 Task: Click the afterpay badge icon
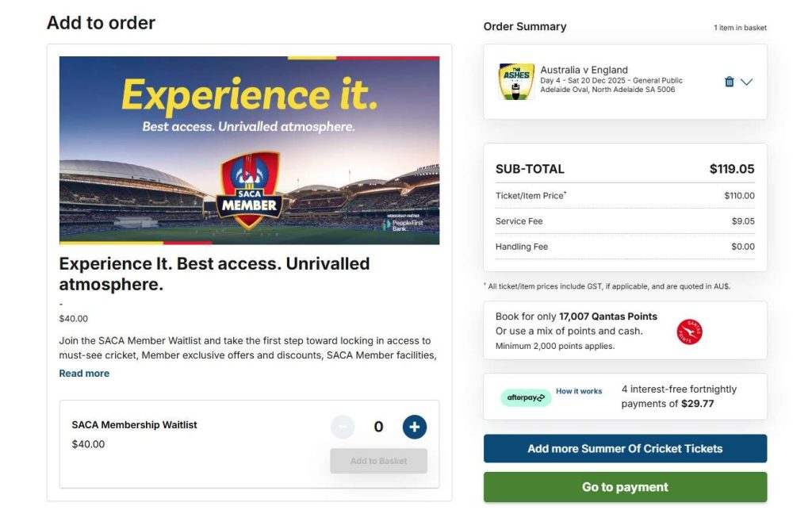(526, 399)
